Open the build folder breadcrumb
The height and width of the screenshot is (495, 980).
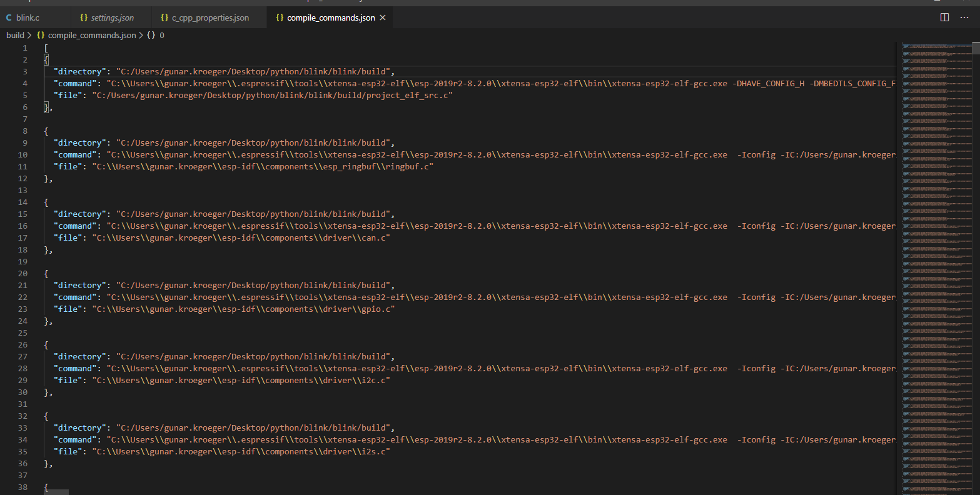click(x=15, y=35)
